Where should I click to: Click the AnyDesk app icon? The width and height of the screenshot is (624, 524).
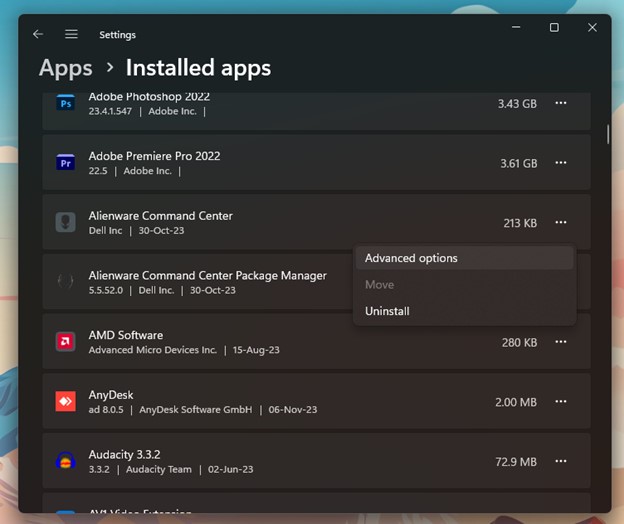pos(66,401)
